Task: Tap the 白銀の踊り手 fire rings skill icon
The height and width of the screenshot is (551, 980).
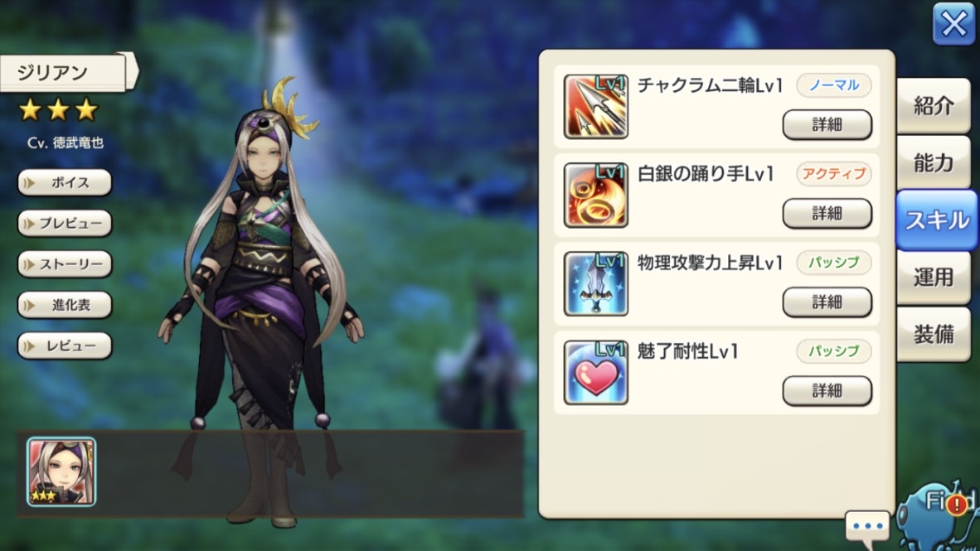Action: tap(595, 196)
